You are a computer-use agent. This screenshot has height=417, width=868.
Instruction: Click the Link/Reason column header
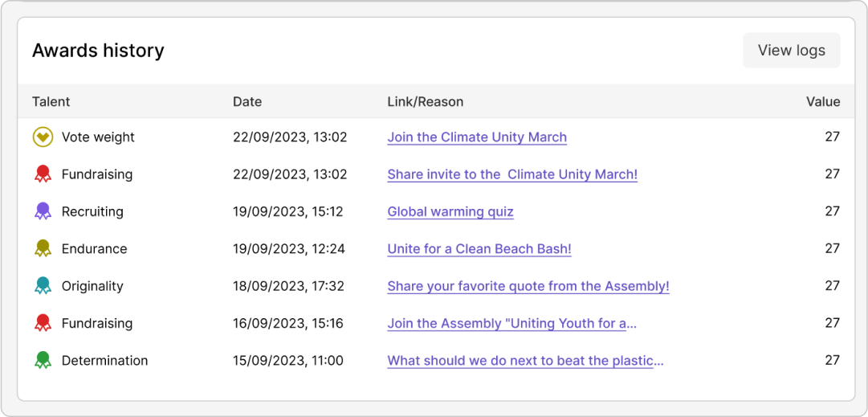pyautogui.click(x=426, y=102)
